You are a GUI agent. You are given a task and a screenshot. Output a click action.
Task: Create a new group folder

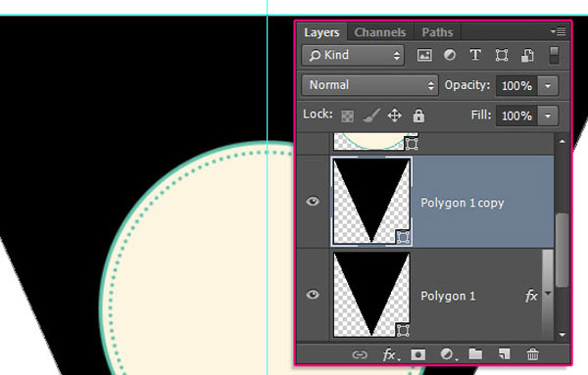(x=475, y=354)
